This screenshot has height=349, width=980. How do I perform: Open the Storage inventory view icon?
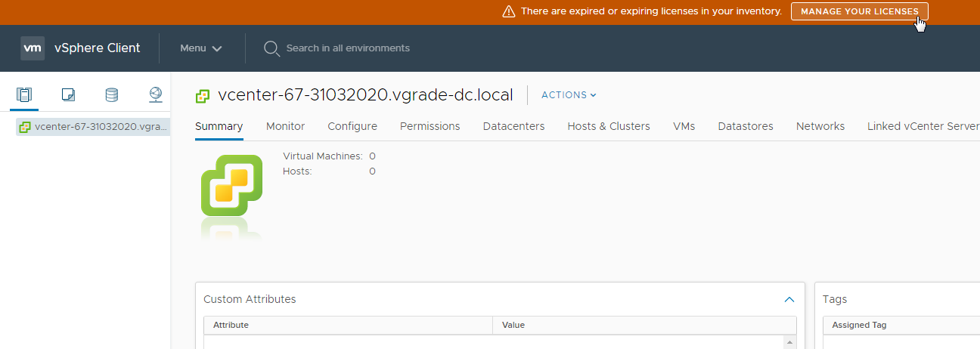111,94
